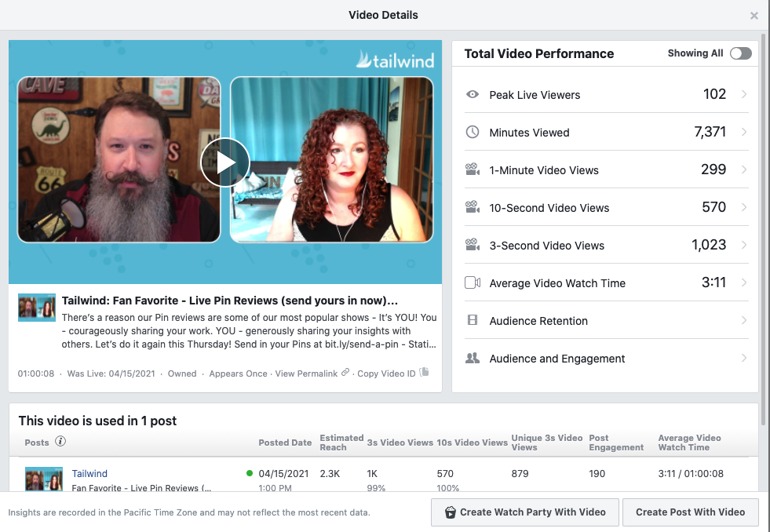This screenshot has width=770, height=532.
Task: Close the Video Details dialog
Action: tap(754, 16)
